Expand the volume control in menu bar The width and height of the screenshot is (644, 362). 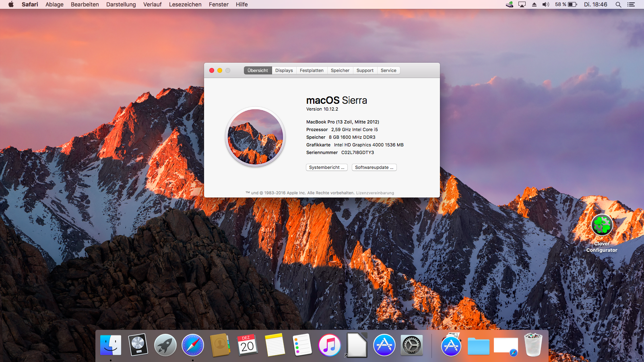pyautogui.click(x=546, y=4)
